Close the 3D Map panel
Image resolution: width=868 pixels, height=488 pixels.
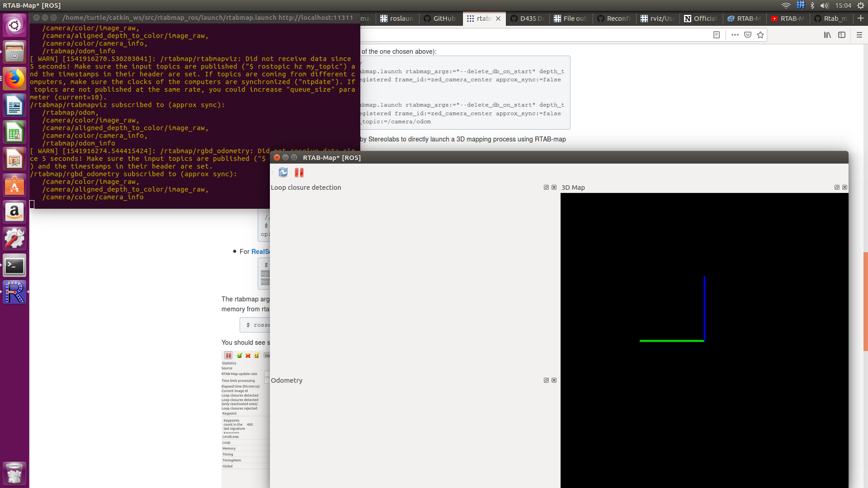pos(844,188)
